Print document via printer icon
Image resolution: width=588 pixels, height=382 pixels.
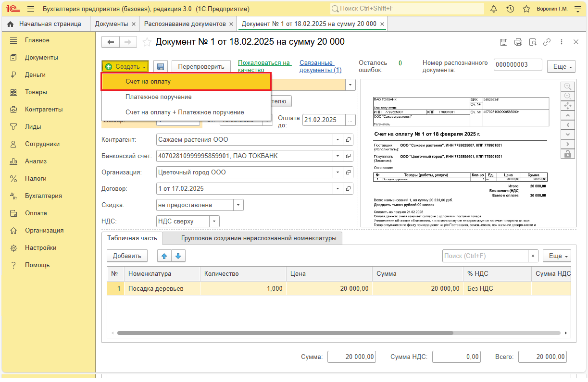click(518, 42)
